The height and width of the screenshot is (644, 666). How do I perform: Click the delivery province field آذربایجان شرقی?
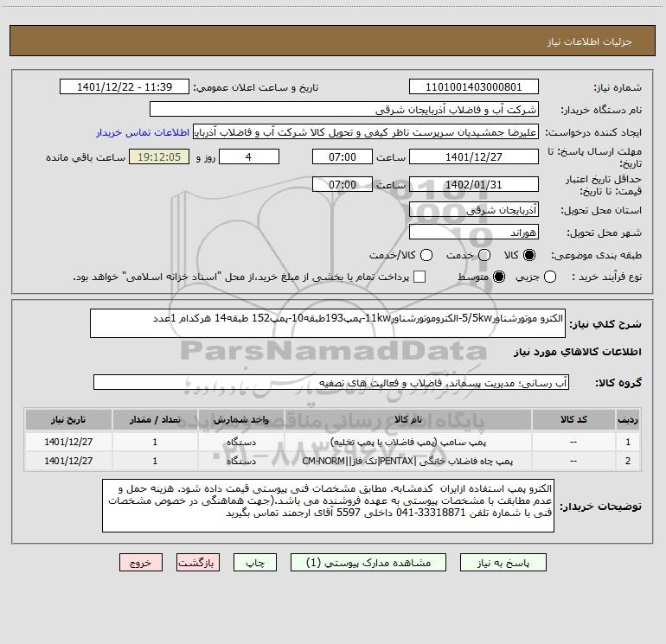coord(474,209)
